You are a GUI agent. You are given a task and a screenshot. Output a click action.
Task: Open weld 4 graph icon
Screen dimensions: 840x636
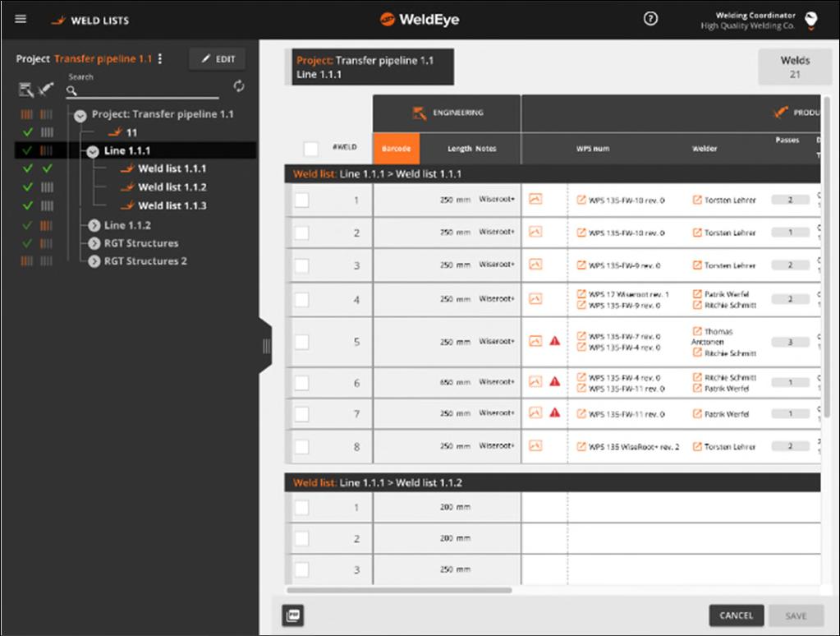(x=535, y=299)
